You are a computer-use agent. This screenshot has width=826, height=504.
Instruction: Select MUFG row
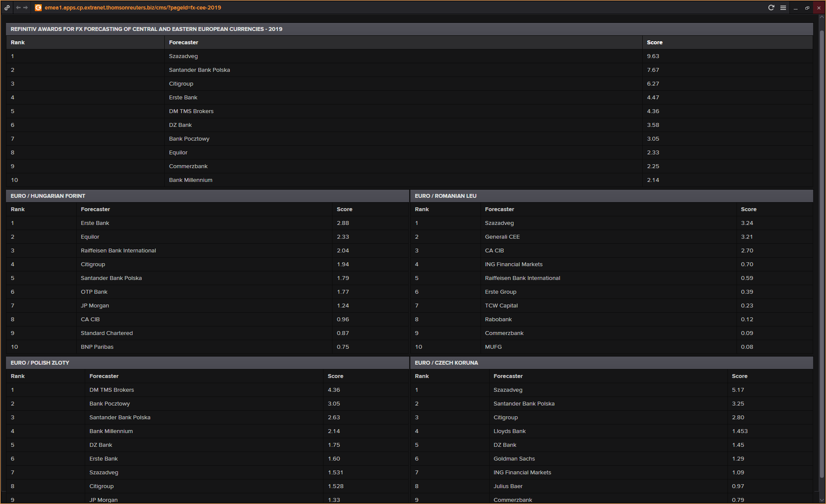(612, 347)
